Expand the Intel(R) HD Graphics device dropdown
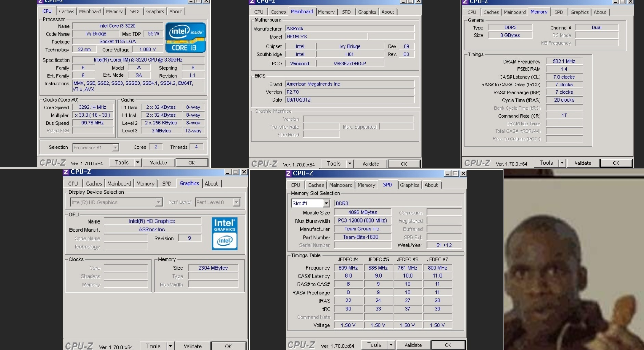The image size is (644, 350). pos(158,202)
